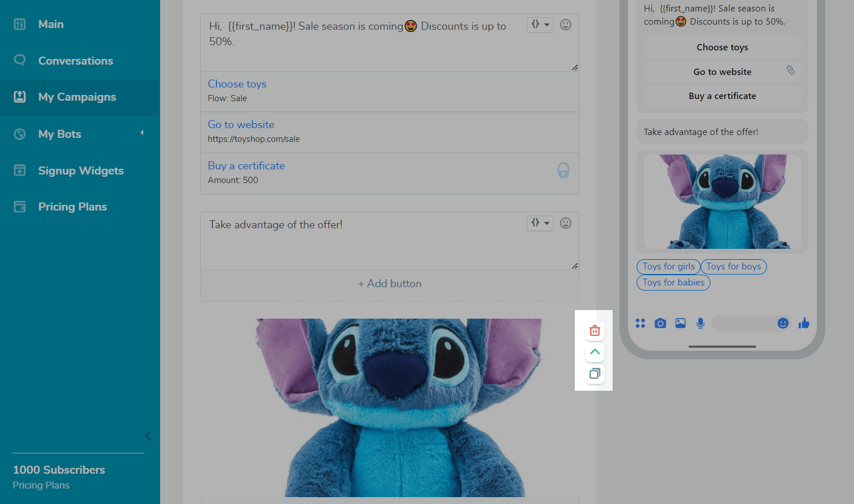The height and width of the screenshot is (504, 854).
Task: Select 'Toys for babies' quick reply
Action: 673,283
